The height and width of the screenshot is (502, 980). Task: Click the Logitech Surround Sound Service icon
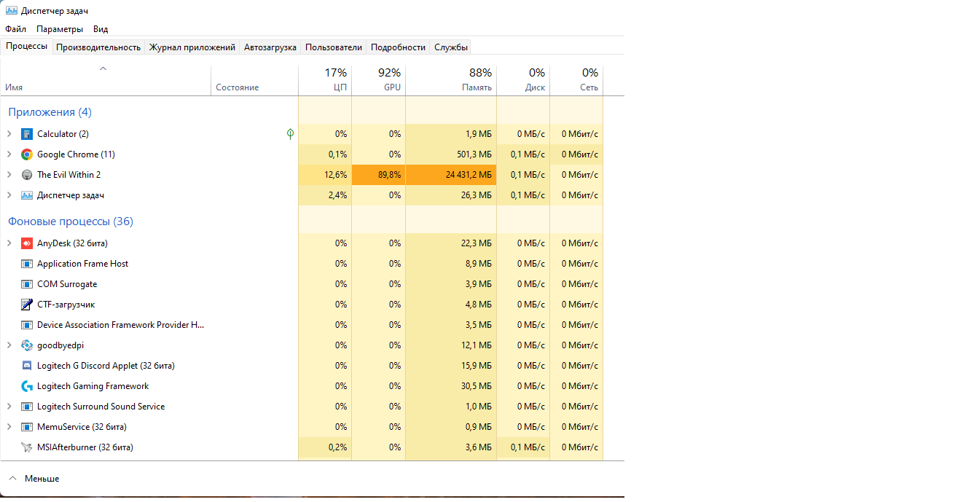27,407
